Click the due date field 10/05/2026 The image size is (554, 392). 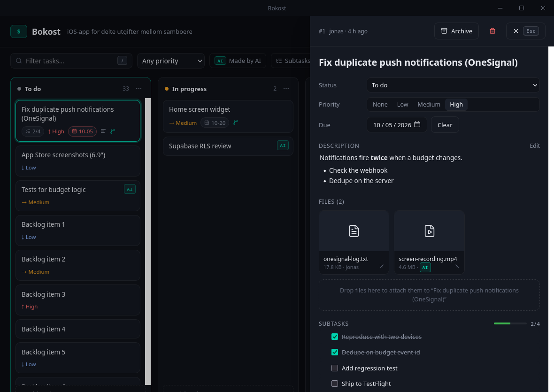(x=396, y=125)
